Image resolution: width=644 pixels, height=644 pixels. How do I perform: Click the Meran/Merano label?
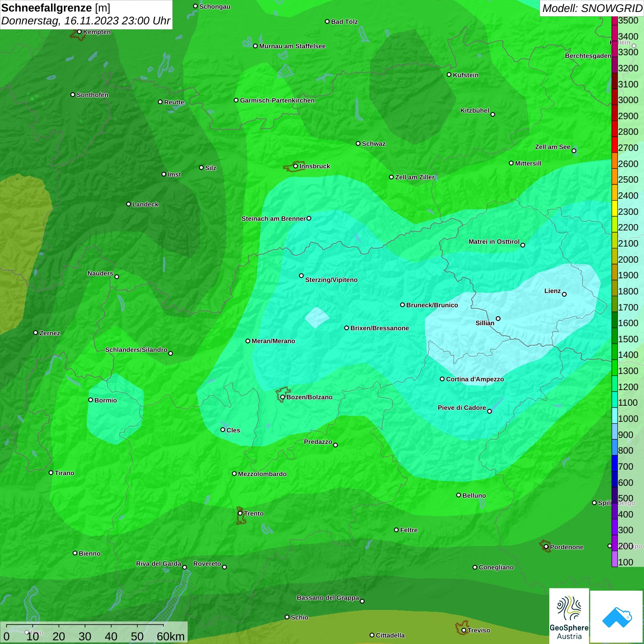[273, 341]
